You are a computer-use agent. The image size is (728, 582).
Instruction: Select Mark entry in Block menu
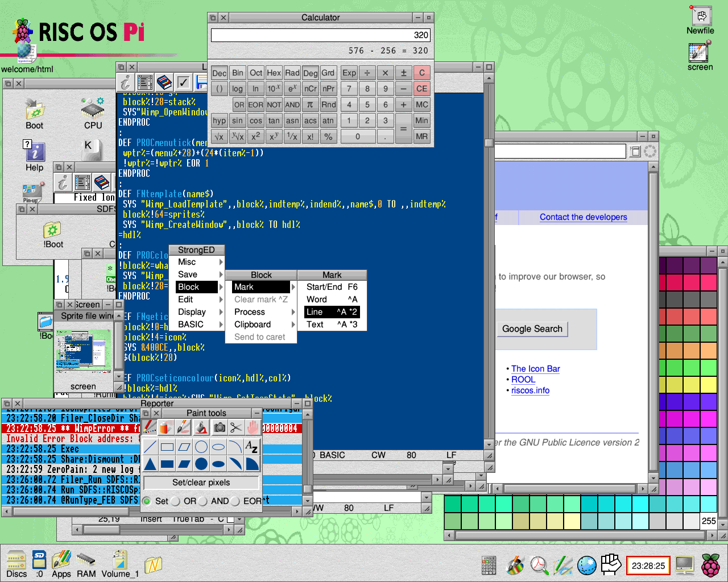pyautogui.click(x=262, y=287)
